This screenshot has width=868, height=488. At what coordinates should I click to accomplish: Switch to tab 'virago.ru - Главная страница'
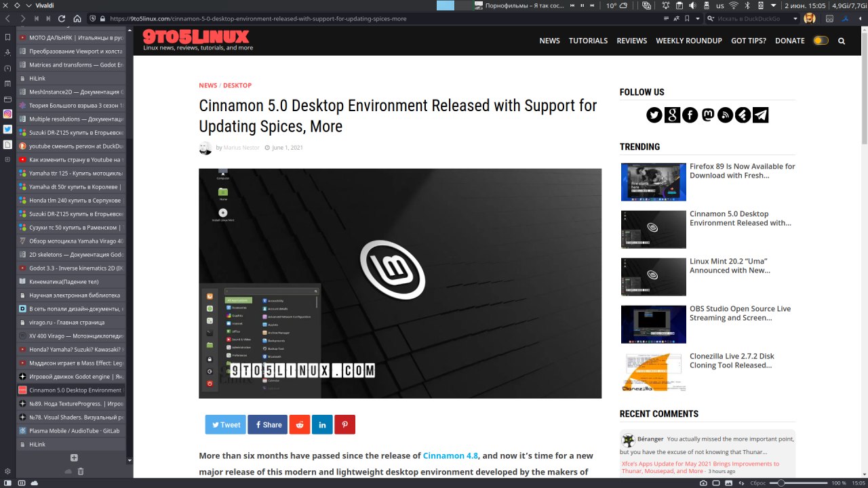[71, 322]
